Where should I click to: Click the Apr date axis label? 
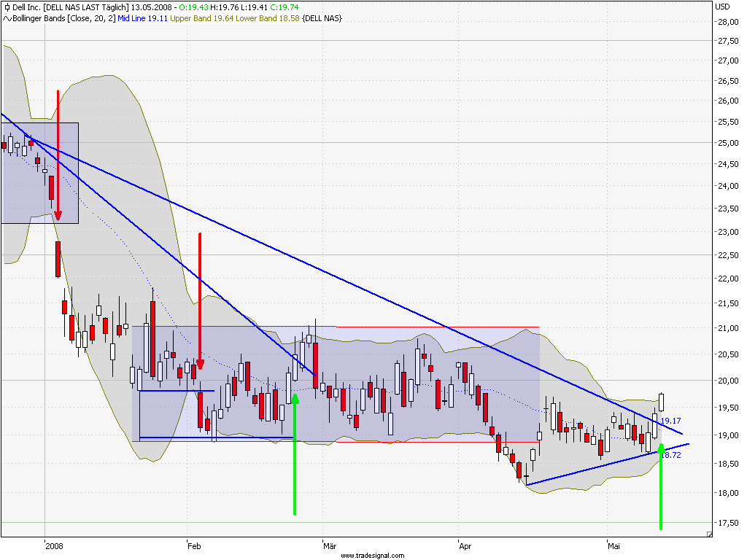point(465,546)
